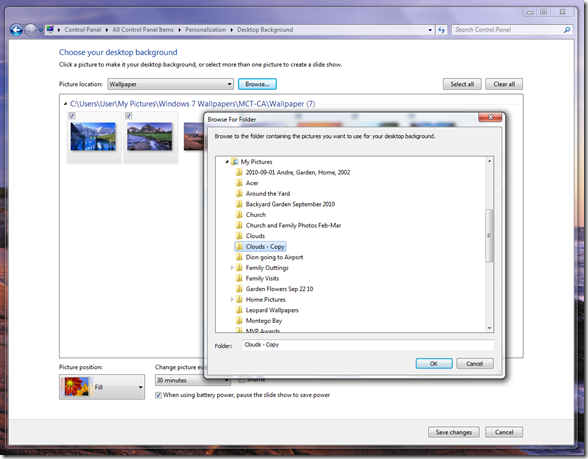The height and width of the screenshot is (459, 588).
Task: Close the Browse For Folder dialog
Action: pos(490,118)
